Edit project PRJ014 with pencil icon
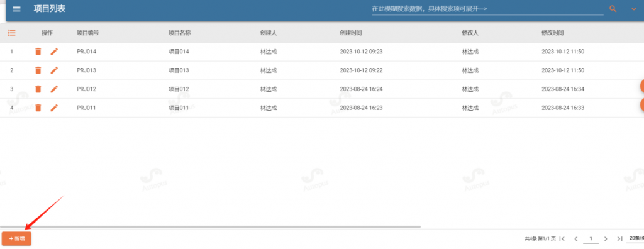The height and width of the screenshot is (249, 644). point(54,52)
